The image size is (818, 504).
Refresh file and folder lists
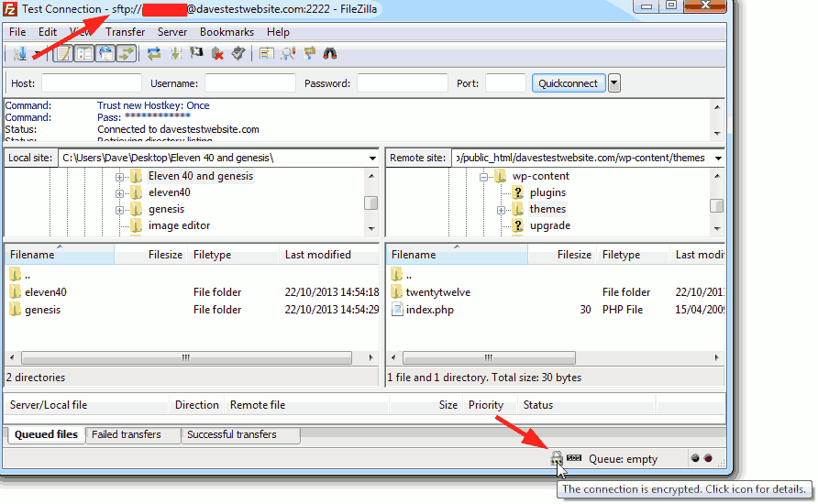(154, 53)
